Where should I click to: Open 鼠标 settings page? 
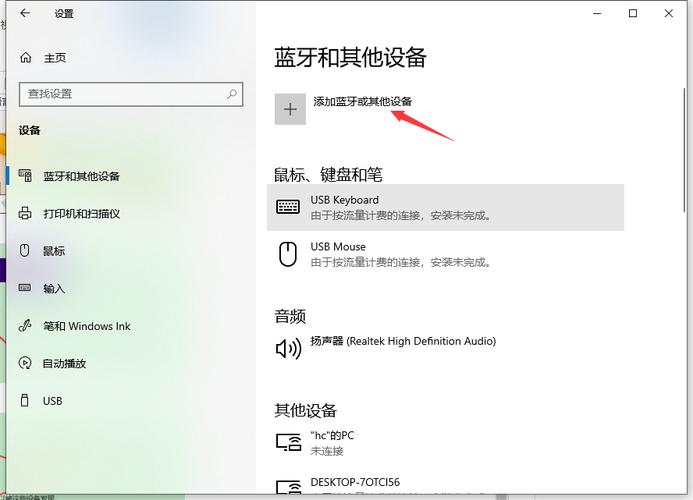pos(54,251)
